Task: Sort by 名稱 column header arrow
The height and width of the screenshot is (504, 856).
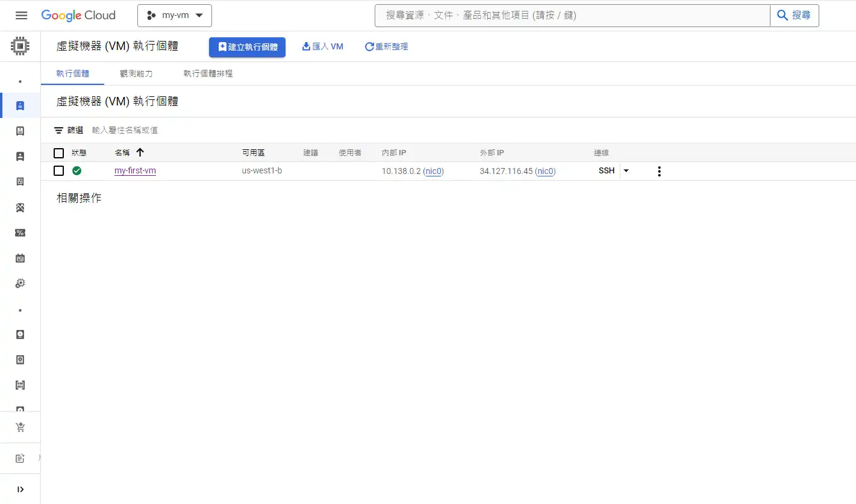Action: click(x=140, y=153)
